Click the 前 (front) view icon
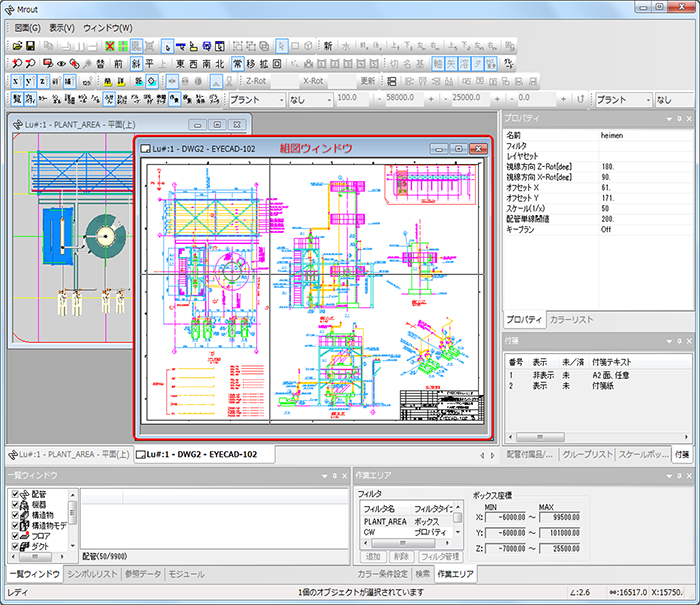 click(119, 64)
